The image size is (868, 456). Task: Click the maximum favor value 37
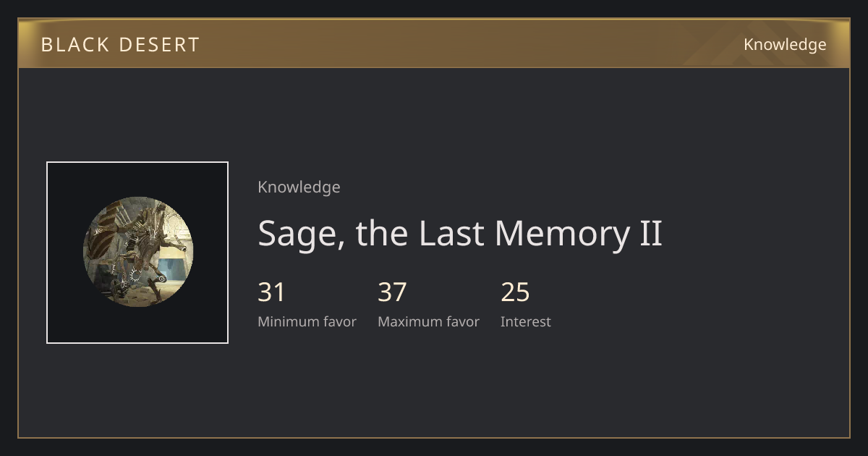[x=393, y=292]
